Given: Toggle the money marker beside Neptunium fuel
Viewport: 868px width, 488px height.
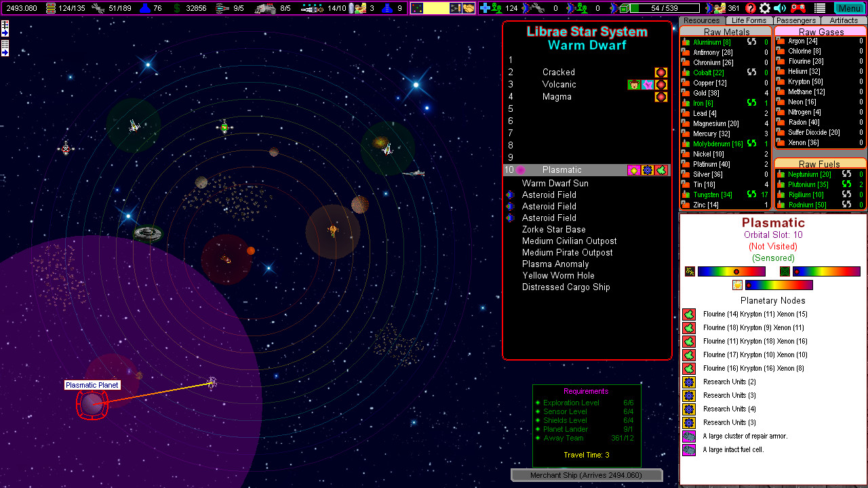Looking at the screenshot, I should [845, 174].
